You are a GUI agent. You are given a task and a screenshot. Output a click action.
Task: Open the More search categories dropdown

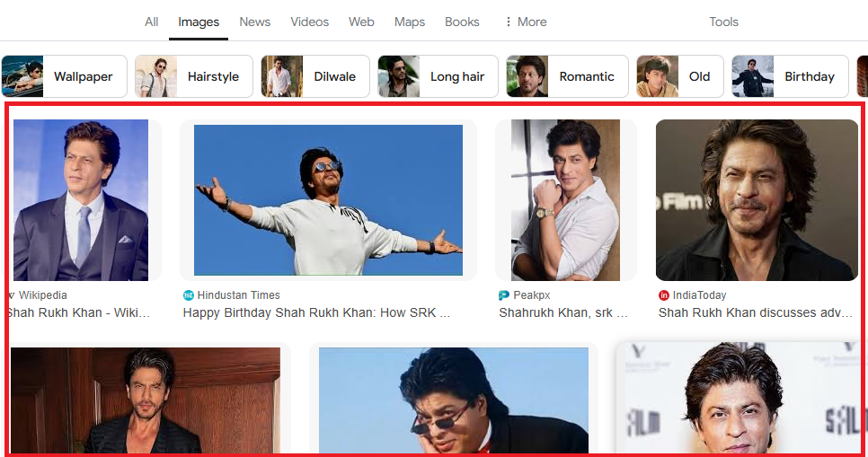coord(526,22)
